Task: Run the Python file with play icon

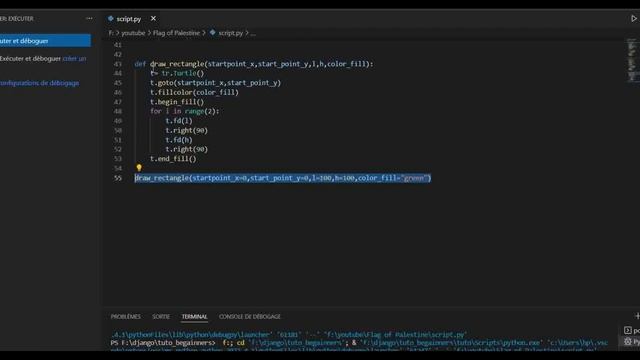Action: [x=634, y=18]
